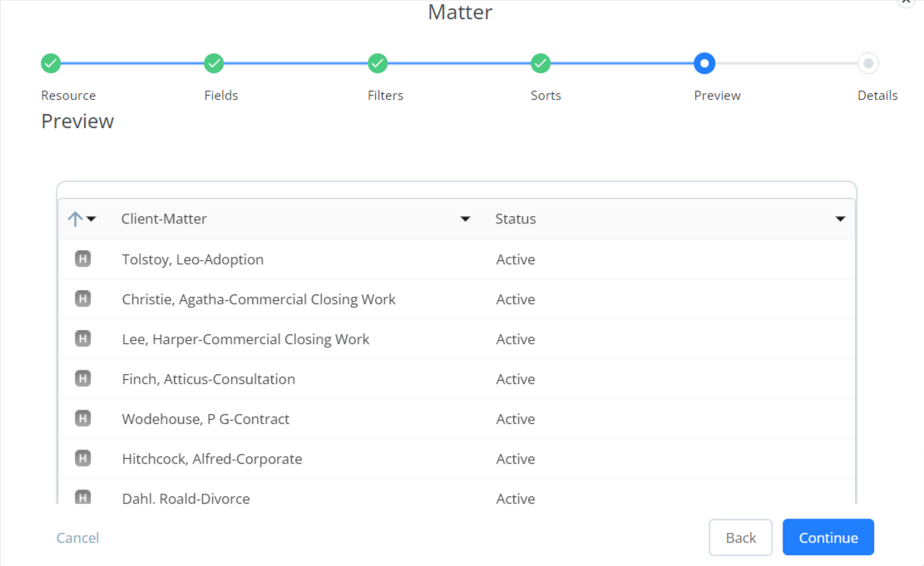The width and height of the screenshot is (924, 566).
Task: Select Lee, Harper-Commercial Closing Work
Action: [245, 339]
